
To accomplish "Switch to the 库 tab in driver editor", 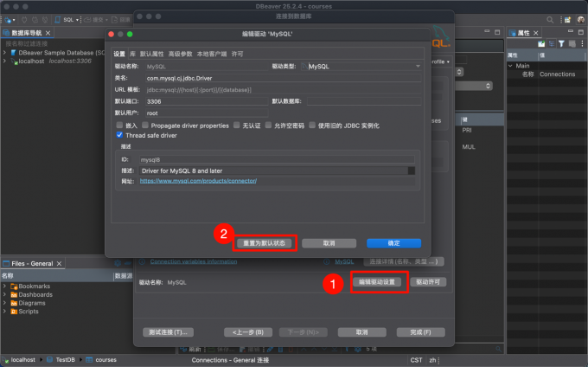I will click(x=132, y=54).
